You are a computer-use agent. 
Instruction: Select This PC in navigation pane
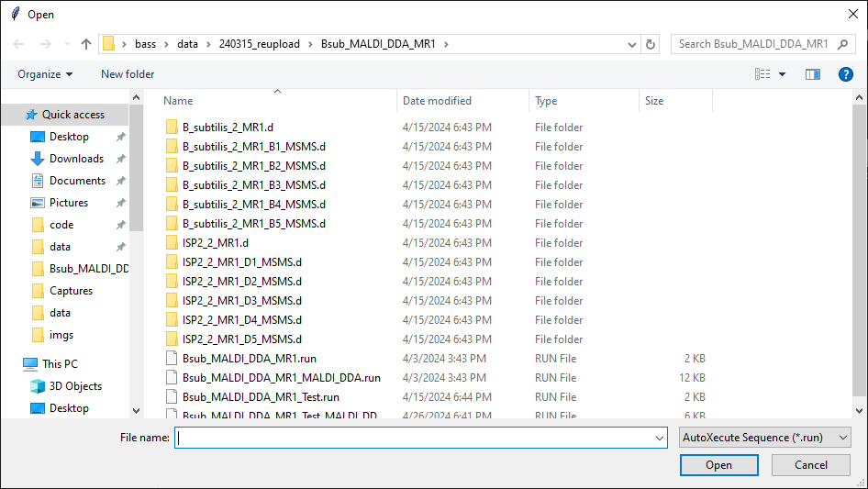coord(60,364)
